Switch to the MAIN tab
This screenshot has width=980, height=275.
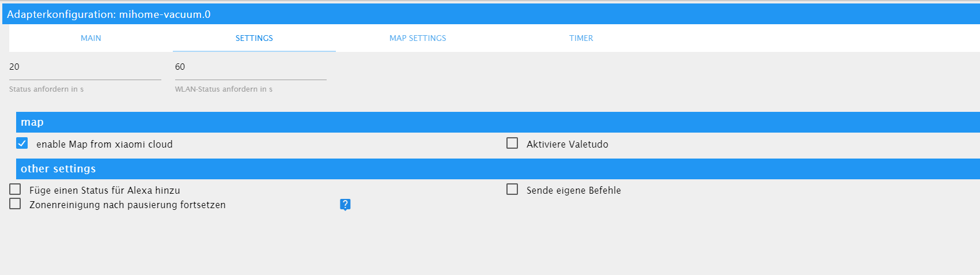pos(91,38)
